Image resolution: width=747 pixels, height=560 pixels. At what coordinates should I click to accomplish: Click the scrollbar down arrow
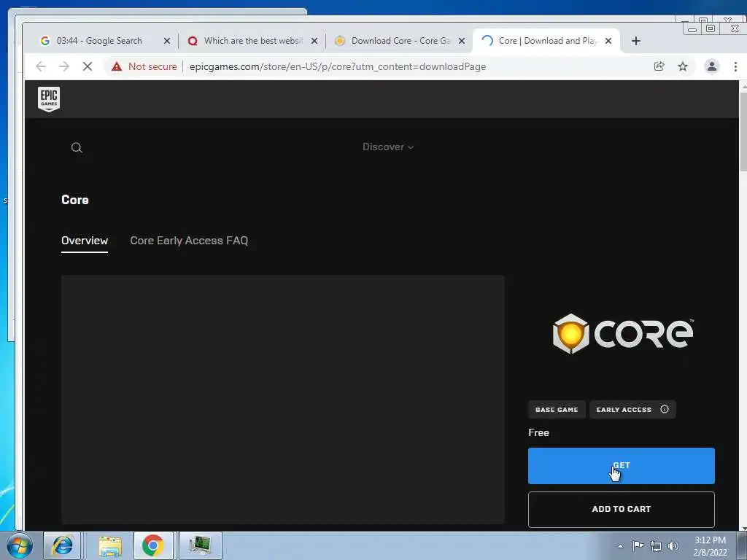(743, 528)
